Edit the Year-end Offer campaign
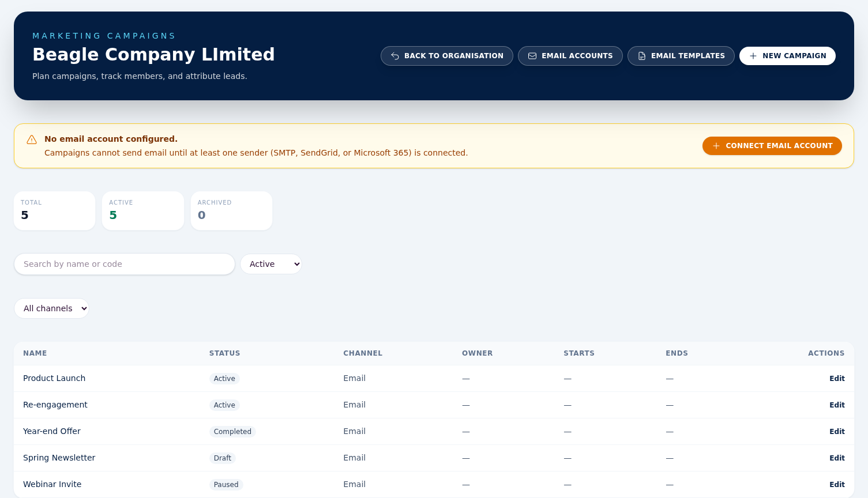This screenshot has width=868, height=498. (x=837, y=432)
